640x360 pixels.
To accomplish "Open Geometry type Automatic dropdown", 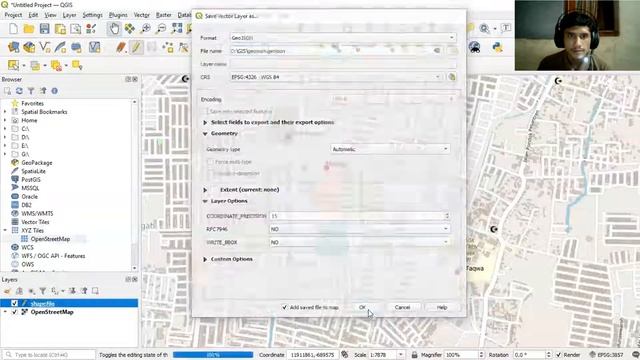I will pos(390,149).
